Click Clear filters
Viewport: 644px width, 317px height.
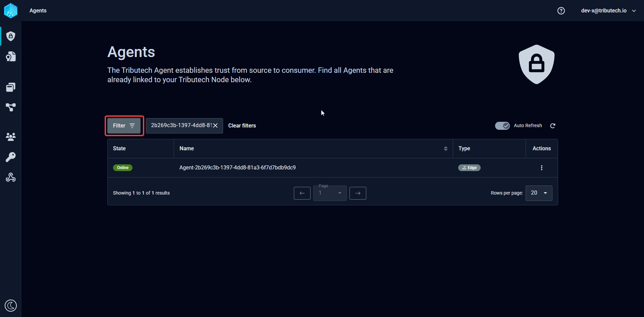click(242, 126)
